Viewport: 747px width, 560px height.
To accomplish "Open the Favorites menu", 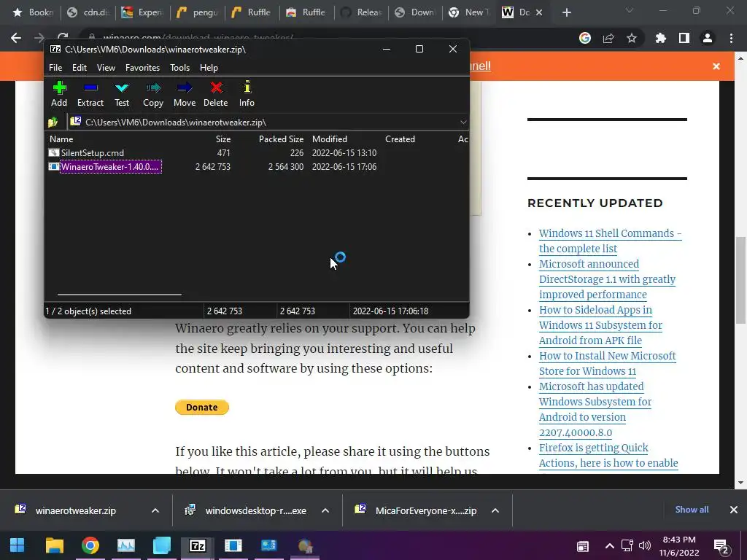I will (x=142, y=68).
